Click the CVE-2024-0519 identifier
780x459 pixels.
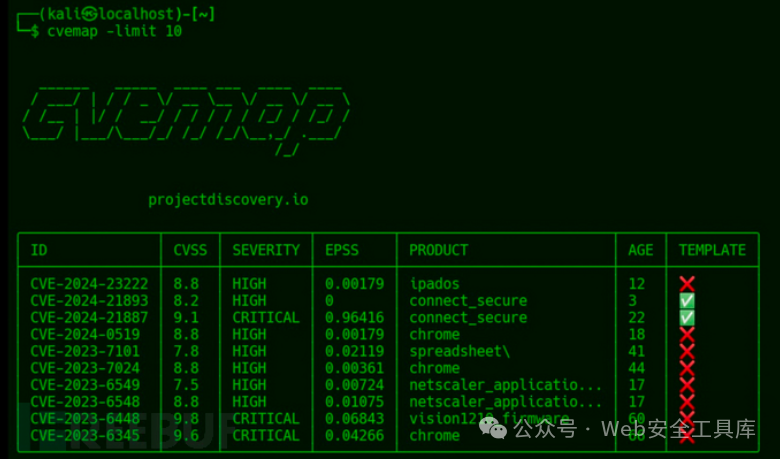pos(85,335)
